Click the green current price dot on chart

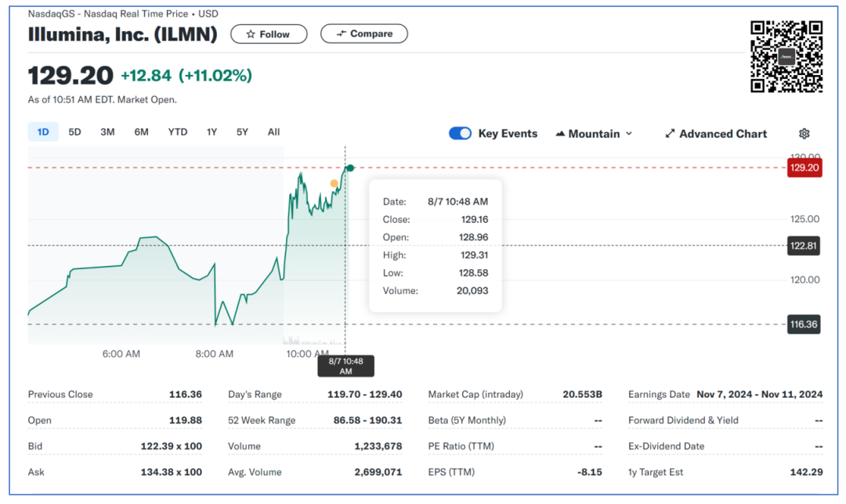[x=350, y=168]
